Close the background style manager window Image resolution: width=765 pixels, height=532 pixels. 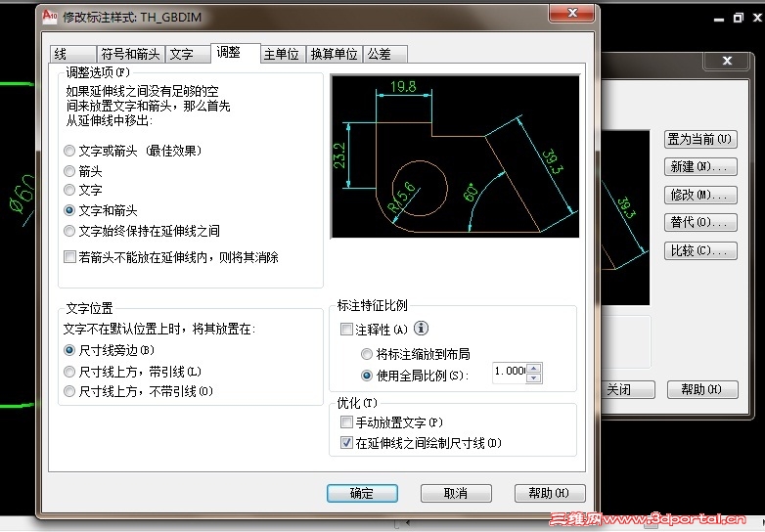(727, 61)
